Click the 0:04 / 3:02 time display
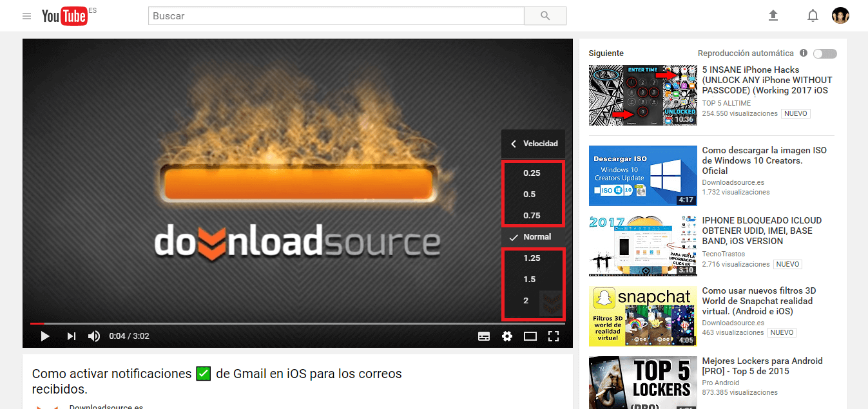This screenshot has height=409, width=868. click(129, 336)
